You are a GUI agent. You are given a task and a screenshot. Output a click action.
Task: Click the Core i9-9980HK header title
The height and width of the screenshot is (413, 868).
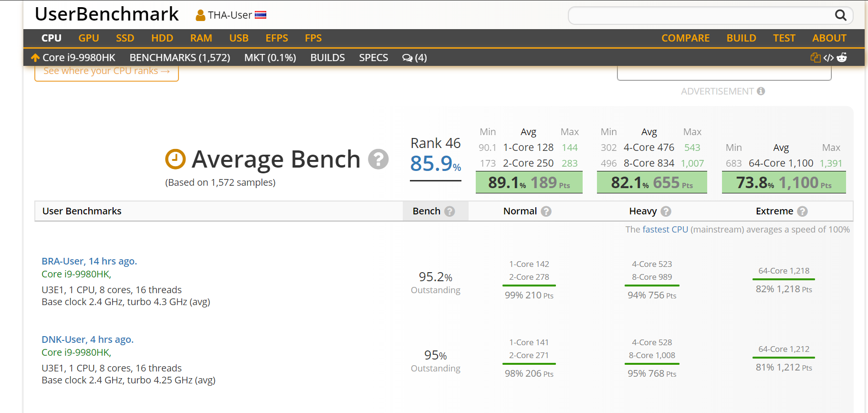click(79, 58)
